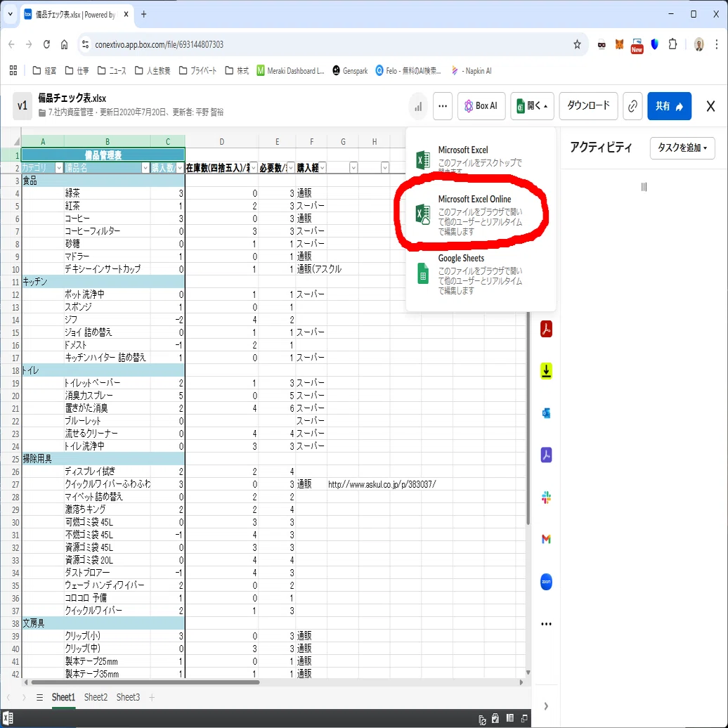Click the horizontal spreadsheet scrollbar thumb

coord(145,682)
